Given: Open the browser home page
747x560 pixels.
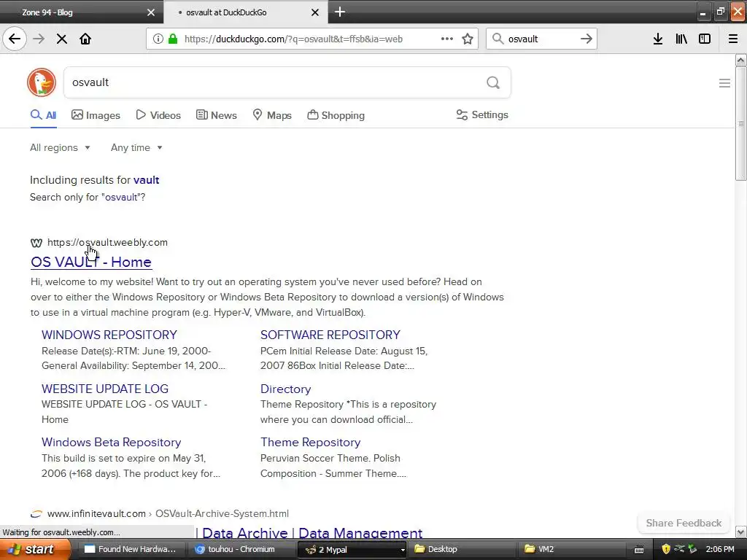Looking at the screenshot, I should pos(85,39).
